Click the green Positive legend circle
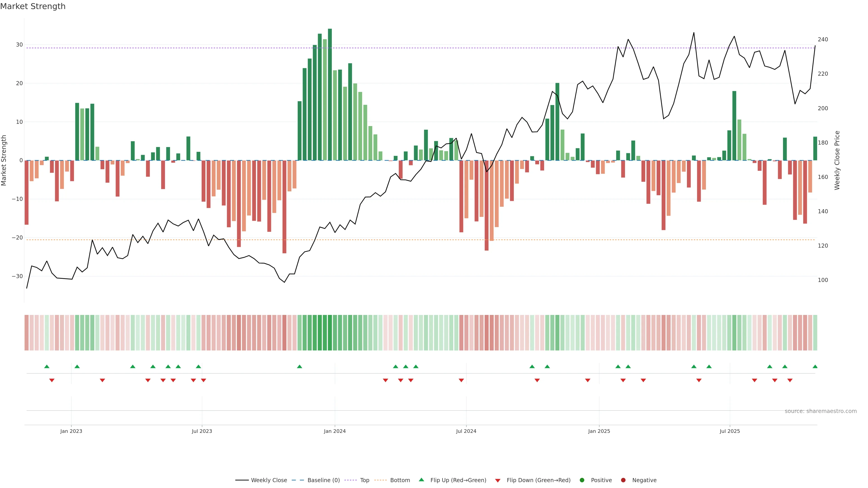 pos(582,480)
